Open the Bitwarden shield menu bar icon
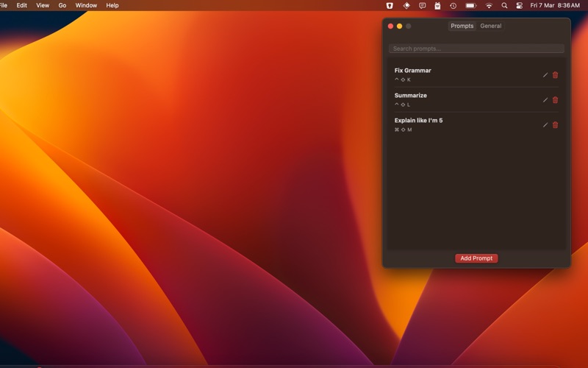This screenshot has width=588, height=368. pos(390,5)
